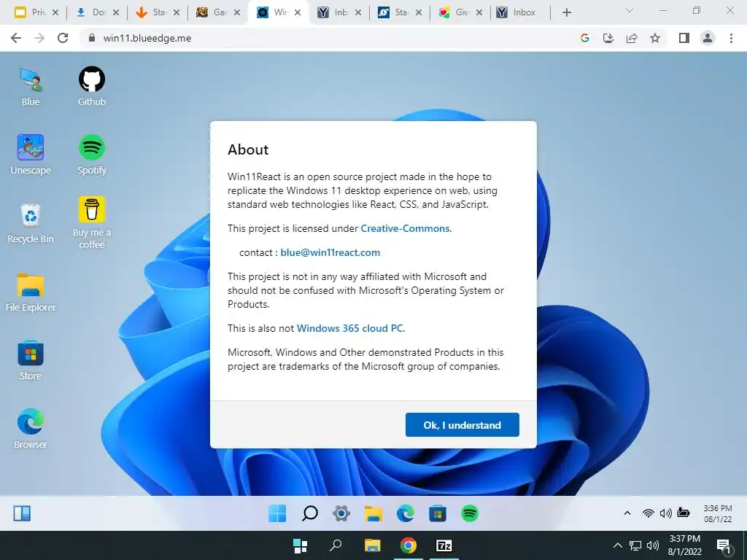
Task: Click the volume icon in web taskbar tray
Action: point(665,513)
